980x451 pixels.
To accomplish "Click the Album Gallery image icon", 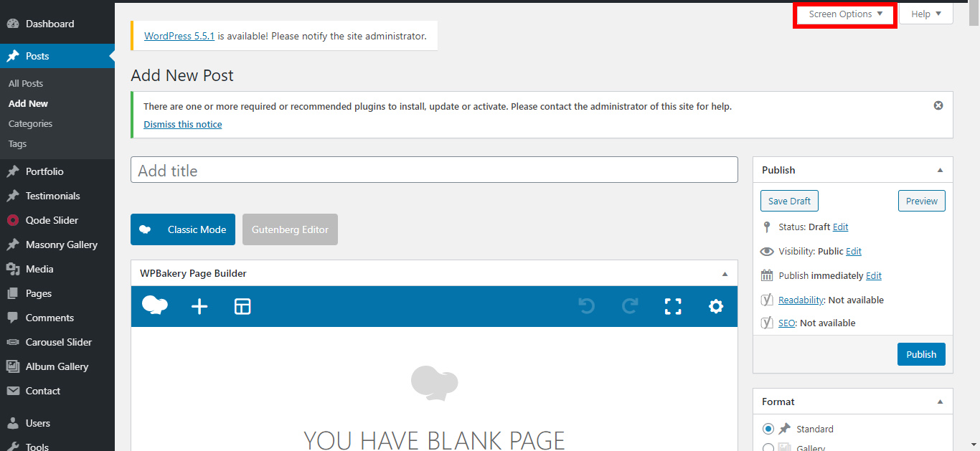I will click(x=13, y=366).
